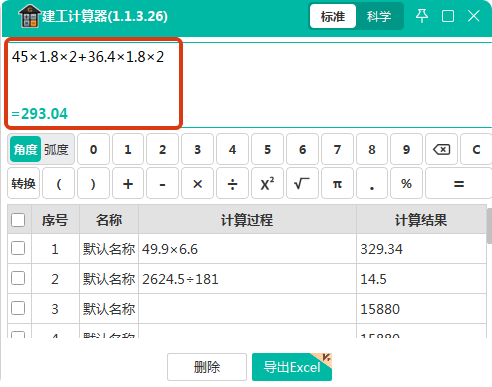
Task: Clear the expression with C key
Action: [x=476, y=149]
